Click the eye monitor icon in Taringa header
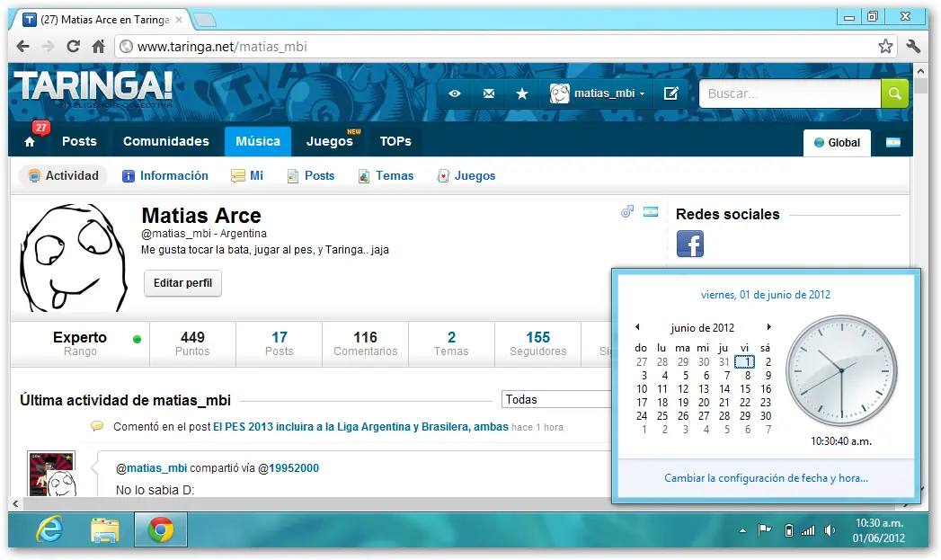Viewport: 941px width, 560px height. click(454, 93)
